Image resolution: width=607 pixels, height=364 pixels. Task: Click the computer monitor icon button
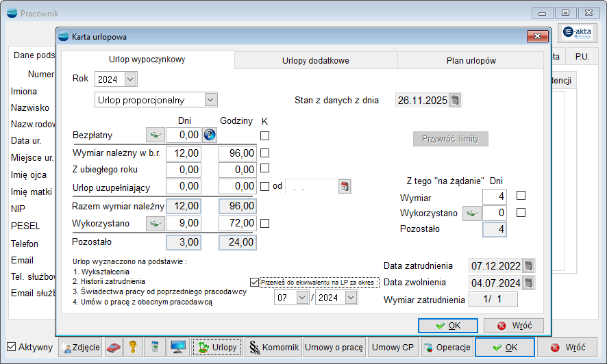(177, 348)
